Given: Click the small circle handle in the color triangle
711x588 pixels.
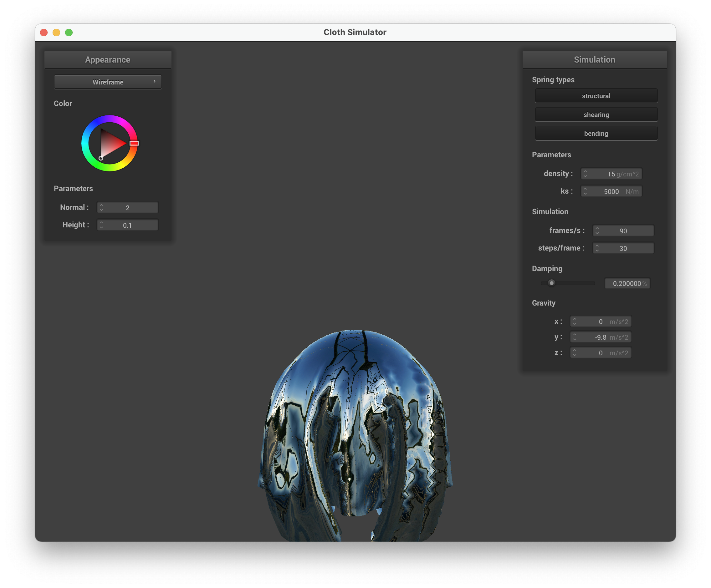Looking at the screenshot, I should [x=100, y=158].
